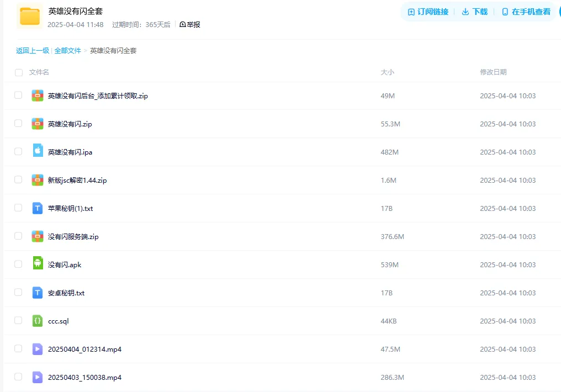Toggle the select-all checkbox beside 文件名
Screen dimensions: 561x392
coord(19,73)
